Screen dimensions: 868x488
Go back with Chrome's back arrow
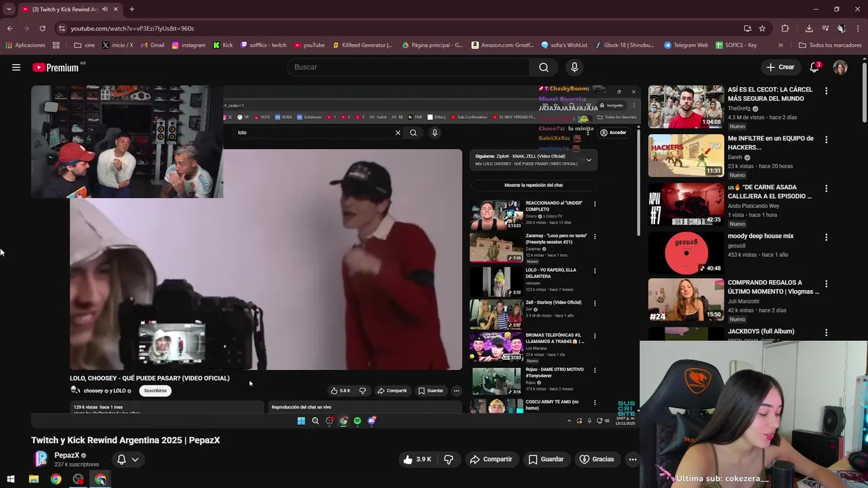click(9, 28)
